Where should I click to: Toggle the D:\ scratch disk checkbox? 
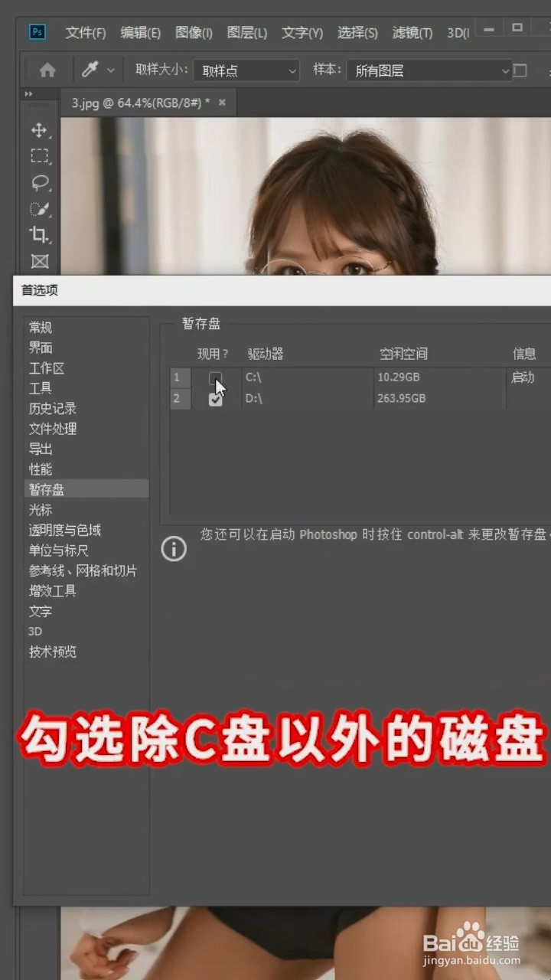coord(215,399)
